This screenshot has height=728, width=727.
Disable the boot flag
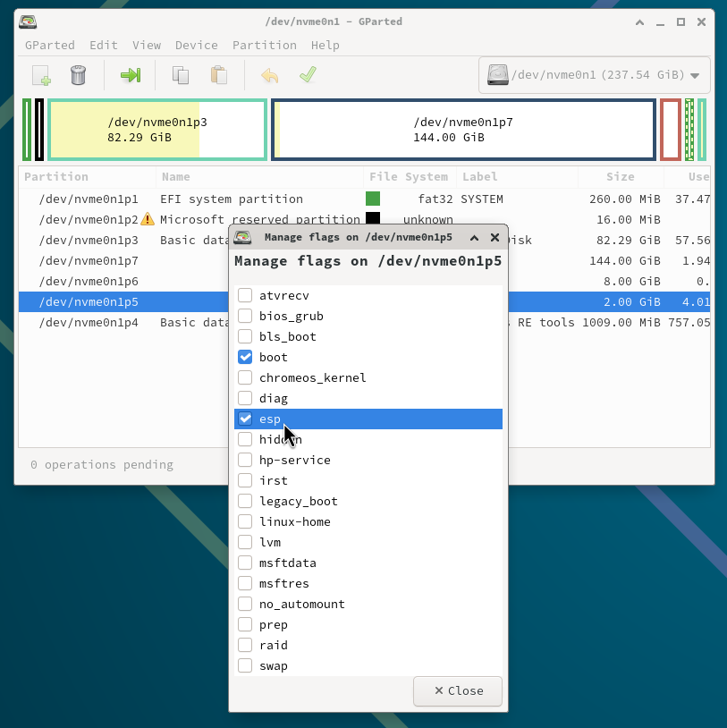pyautogui.click(x=245, y=357)
